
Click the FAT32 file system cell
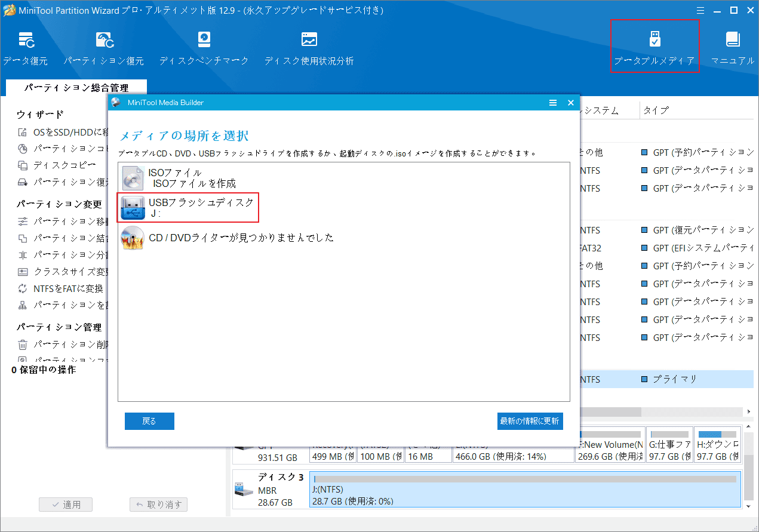(x=591, y=248)
